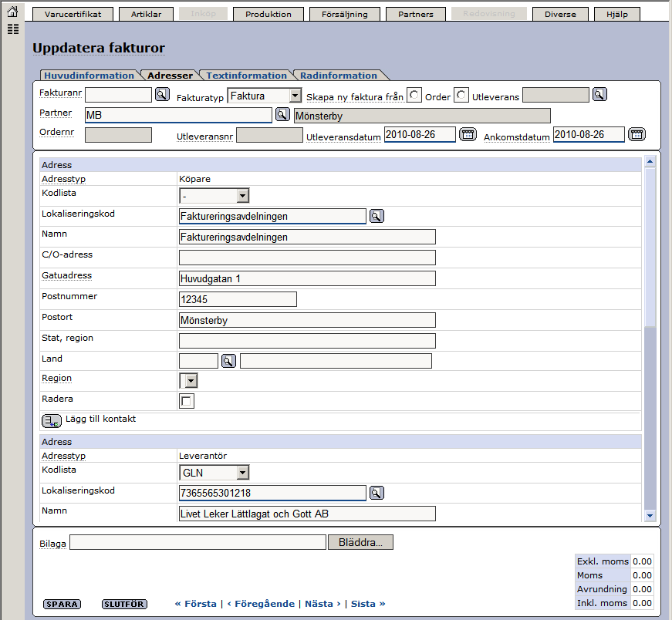Go to the Nästa record
This screenshot has height=620, width=672.
322,604
